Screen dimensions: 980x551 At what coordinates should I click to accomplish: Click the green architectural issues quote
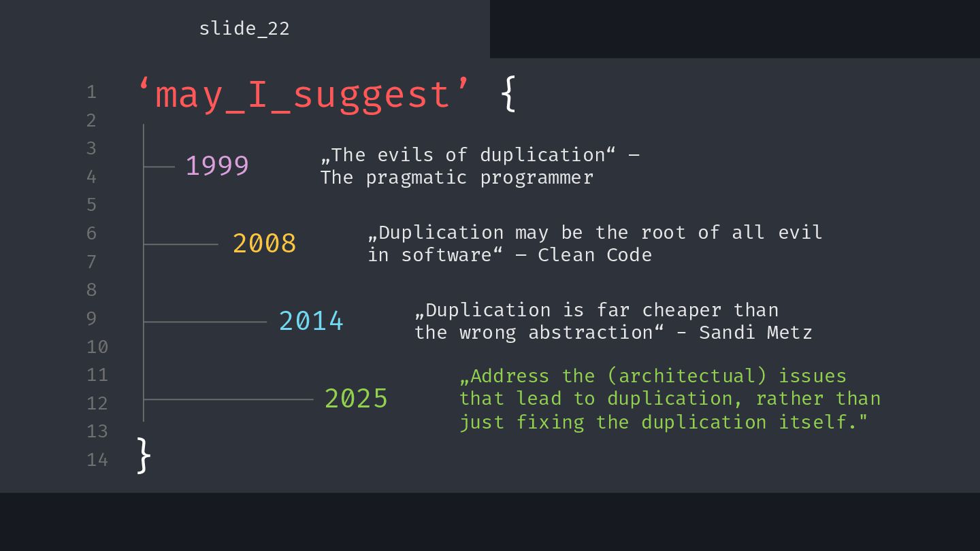(x=670, y=399)
